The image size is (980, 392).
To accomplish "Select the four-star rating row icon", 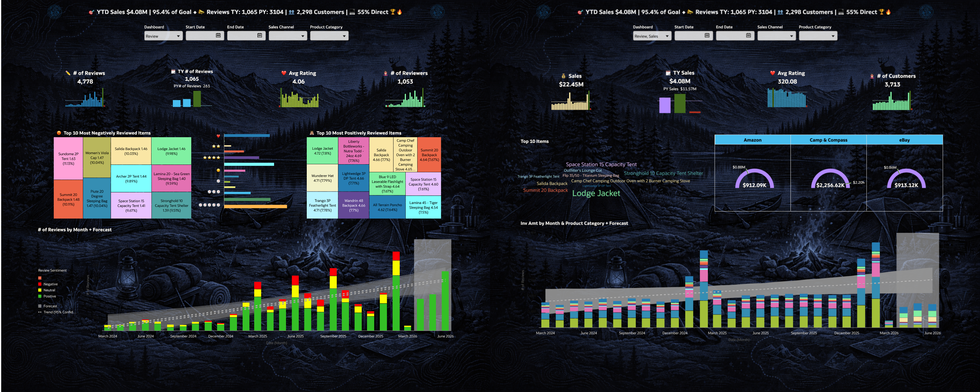I will 211,158.
